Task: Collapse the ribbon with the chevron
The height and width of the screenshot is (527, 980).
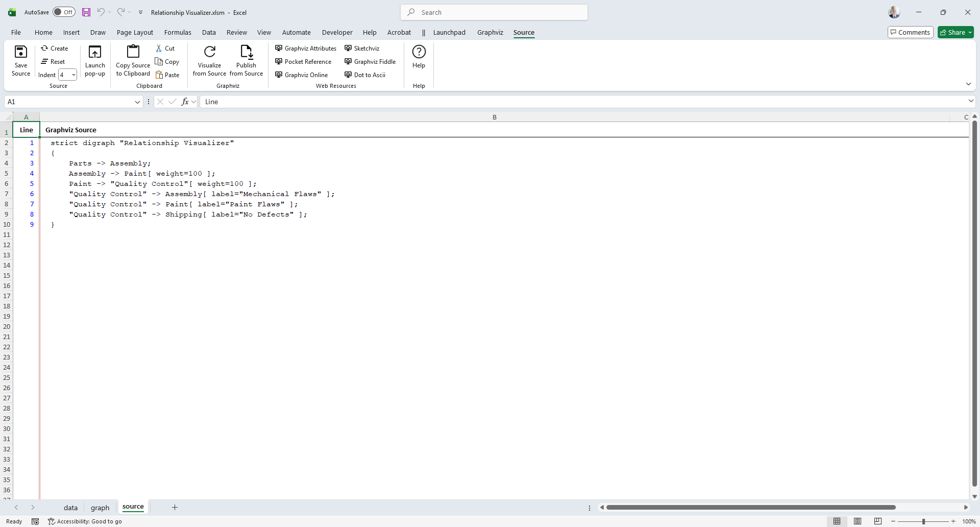Action: pos(968,84)
